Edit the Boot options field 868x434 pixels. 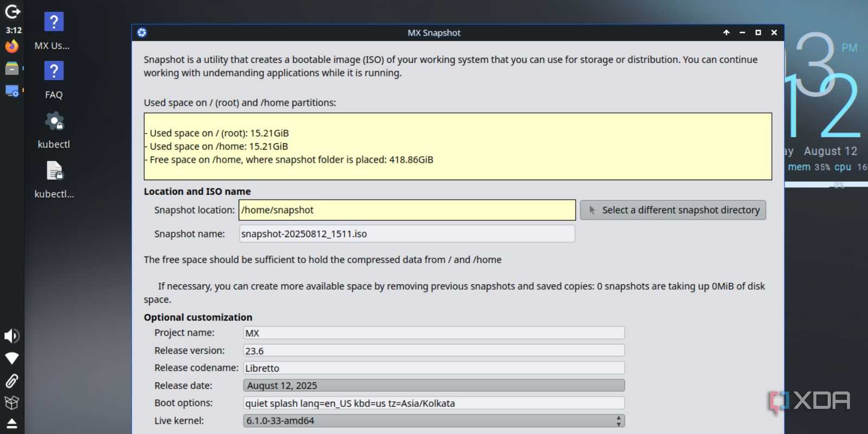click(x=434, y=403)
